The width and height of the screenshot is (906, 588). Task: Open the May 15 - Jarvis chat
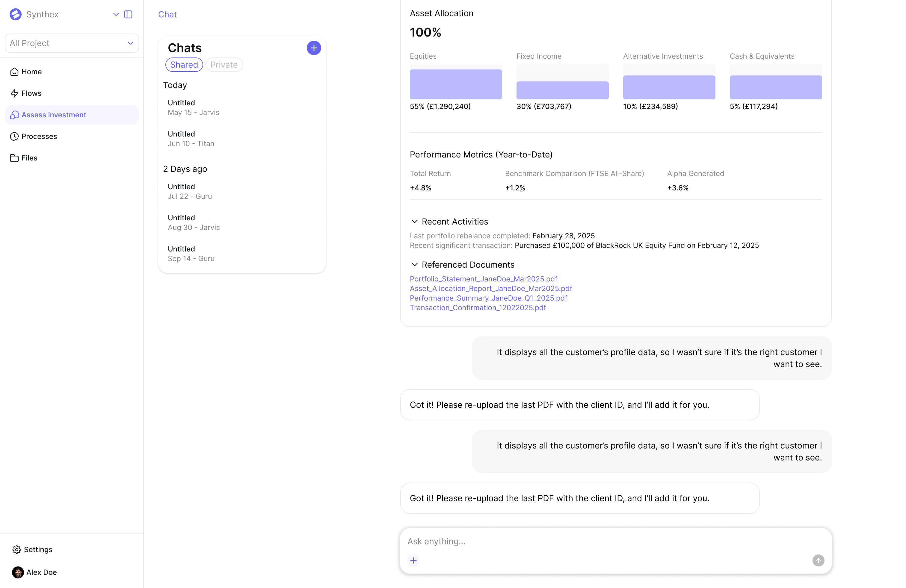(242, 108)
